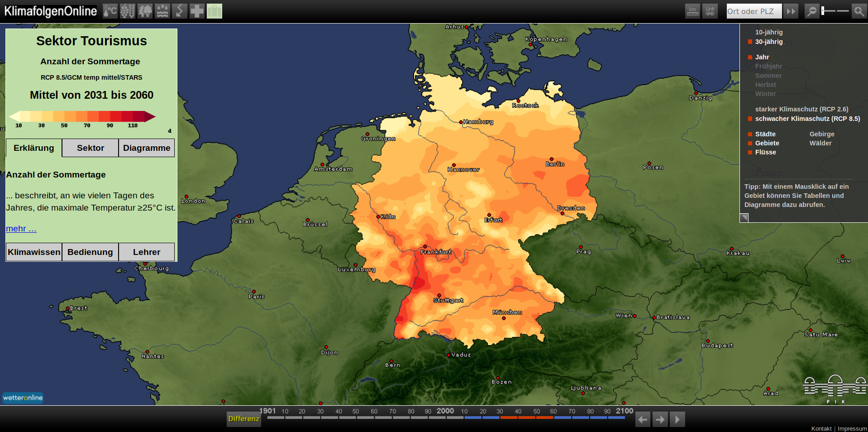Open the Diagramme tab
Image resolution: width=868 pixels, height=432 pixels.
click(147, 148)
